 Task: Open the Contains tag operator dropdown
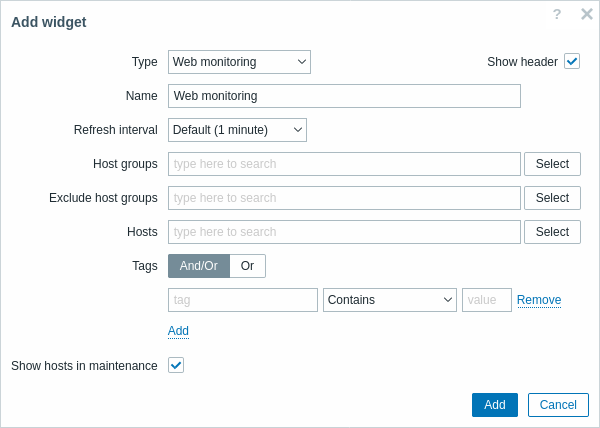(x=390, y=300)
